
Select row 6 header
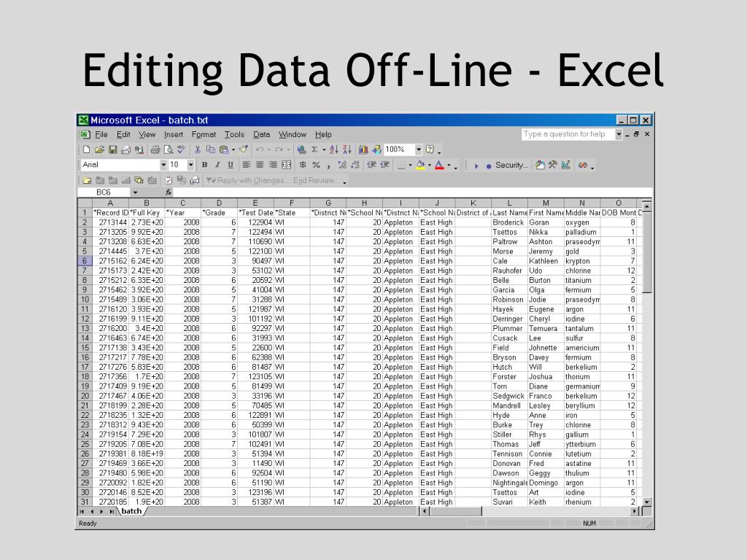(85, 261)
